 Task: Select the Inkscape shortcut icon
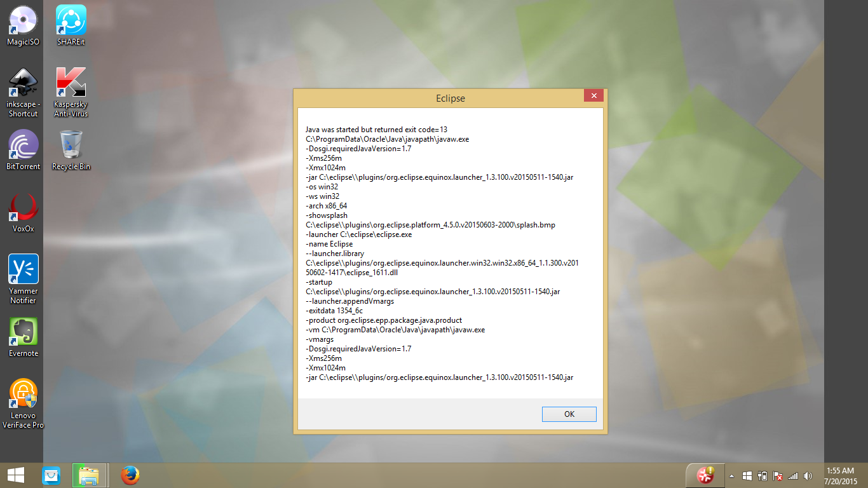[x=23, y=92]
